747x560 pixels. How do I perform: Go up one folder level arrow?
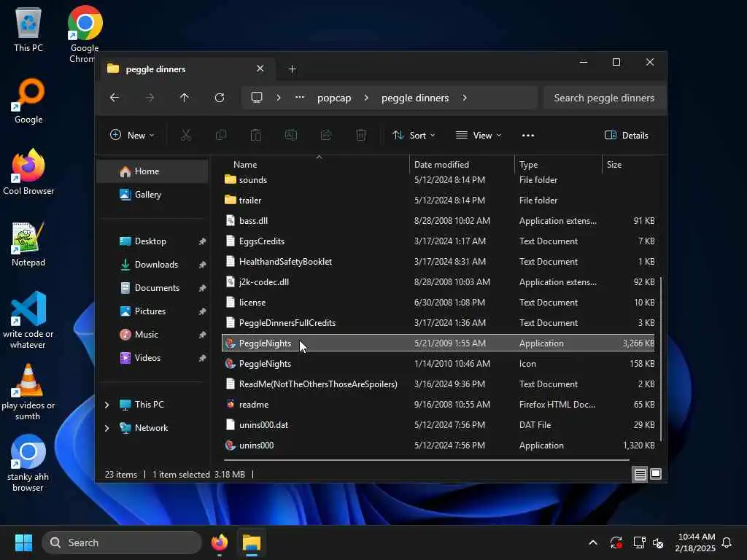[x=185, y=98]
